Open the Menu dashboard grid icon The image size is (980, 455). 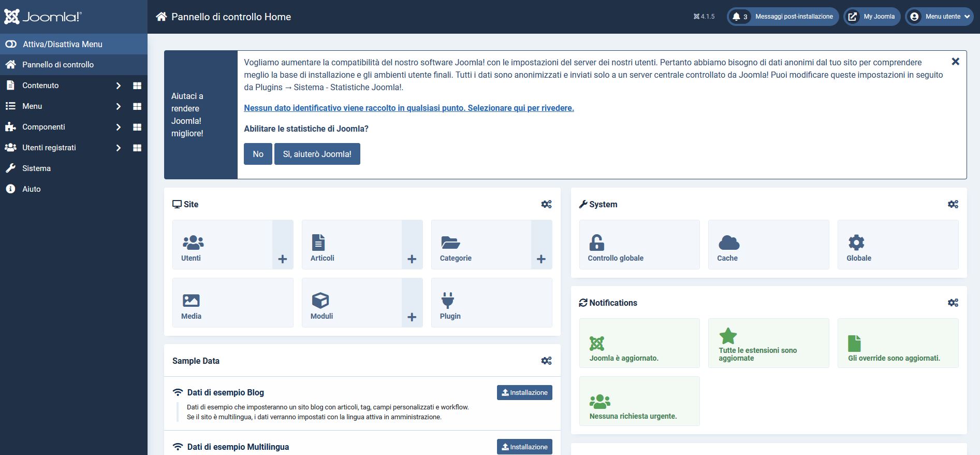pos(137,106)
